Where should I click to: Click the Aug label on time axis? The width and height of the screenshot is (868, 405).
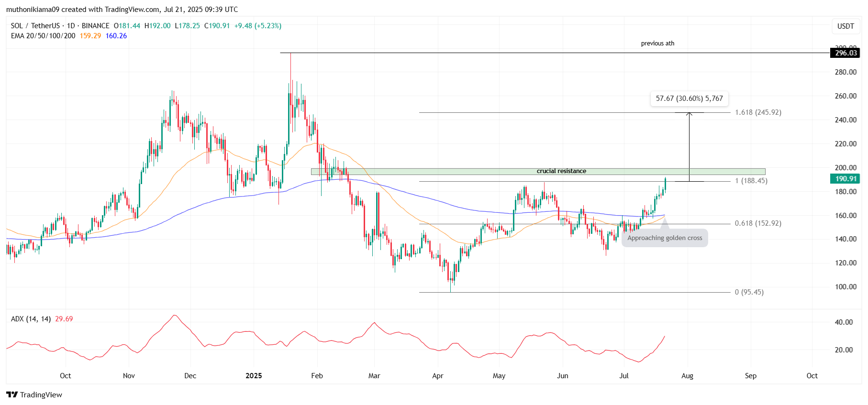pyautogui.click(x=687, y=376)
